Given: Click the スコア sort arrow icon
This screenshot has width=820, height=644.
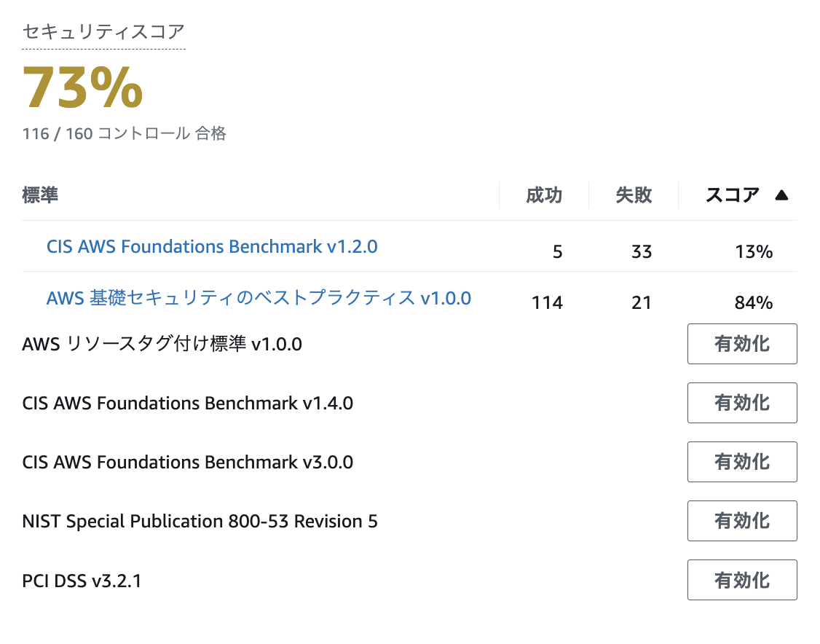Looking at the screenshot, I should pyautogui.click(x=781, y=195).
